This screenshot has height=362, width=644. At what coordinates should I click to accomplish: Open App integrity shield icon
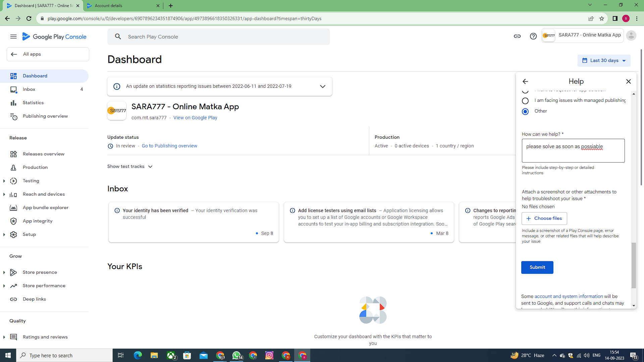(x=13, y=221)
